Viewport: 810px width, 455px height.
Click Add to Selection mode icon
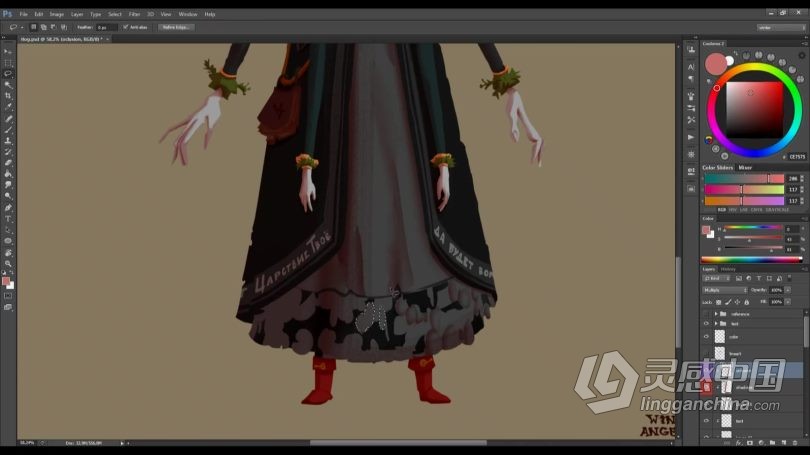[43, 27]
